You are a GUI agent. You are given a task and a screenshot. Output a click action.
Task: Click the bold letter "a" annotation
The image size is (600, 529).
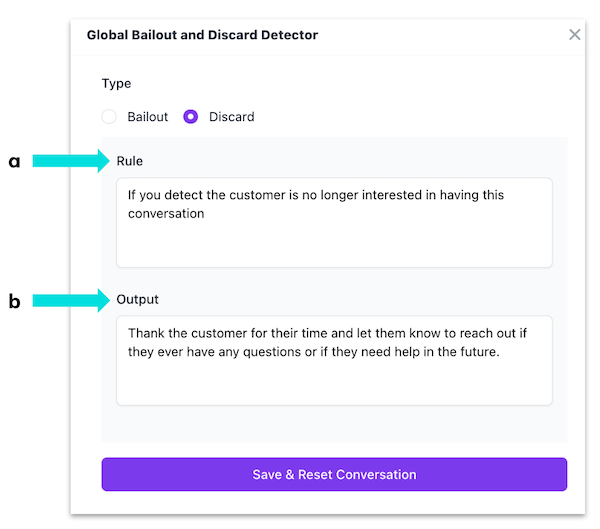tap(14, 161)
